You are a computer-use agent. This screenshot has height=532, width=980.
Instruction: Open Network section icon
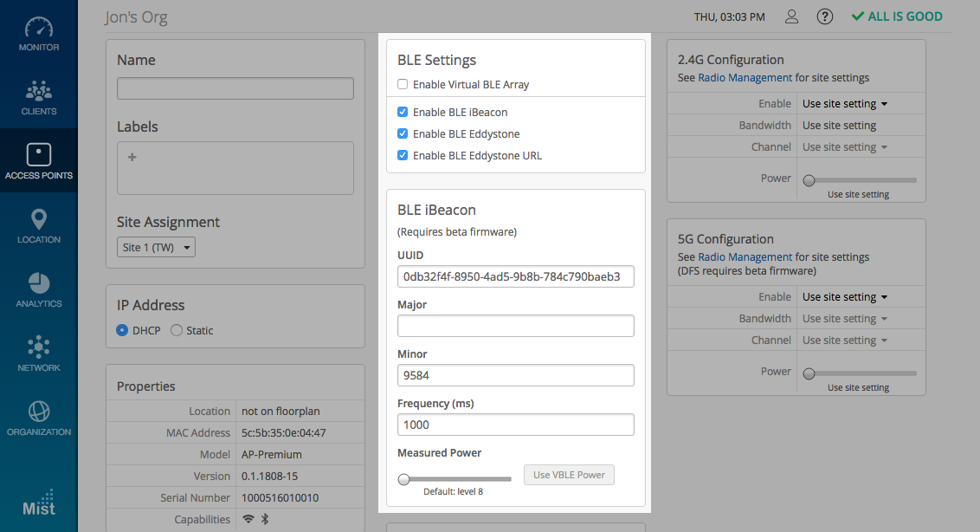pyautogui.click(x=39, y=347)
